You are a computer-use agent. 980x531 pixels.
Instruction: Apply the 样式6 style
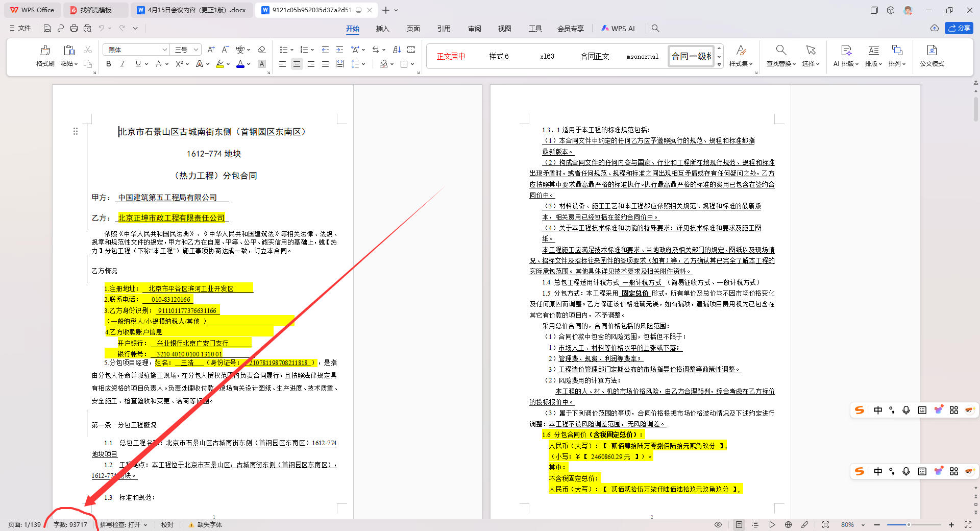(499, 56)
